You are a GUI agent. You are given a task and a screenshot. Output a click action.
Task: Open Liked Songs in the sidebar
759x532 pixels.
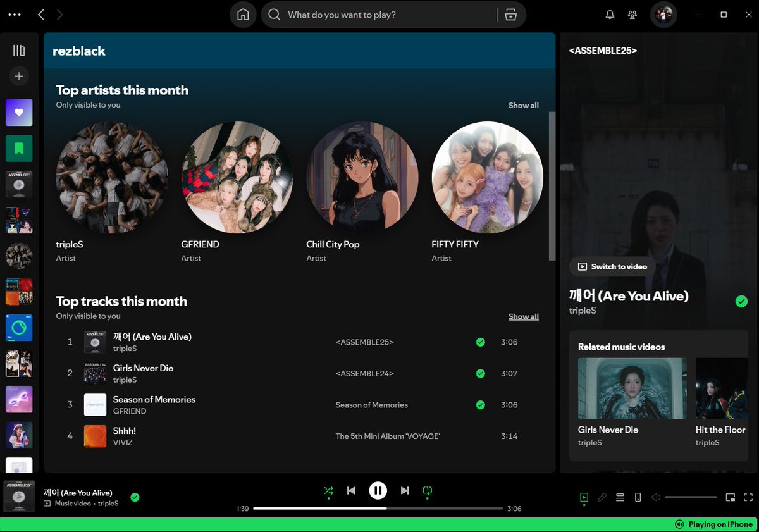tap(19, 113)
